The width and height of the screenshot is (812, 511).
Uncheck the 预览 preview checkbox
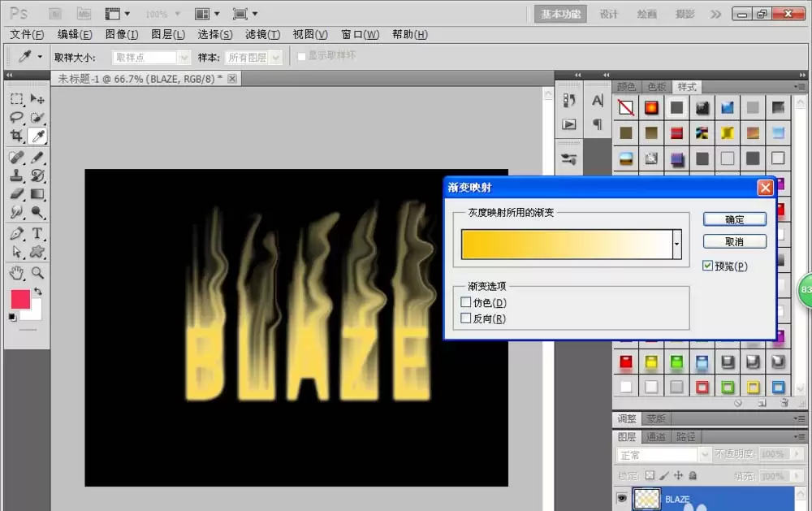(707, 266)
